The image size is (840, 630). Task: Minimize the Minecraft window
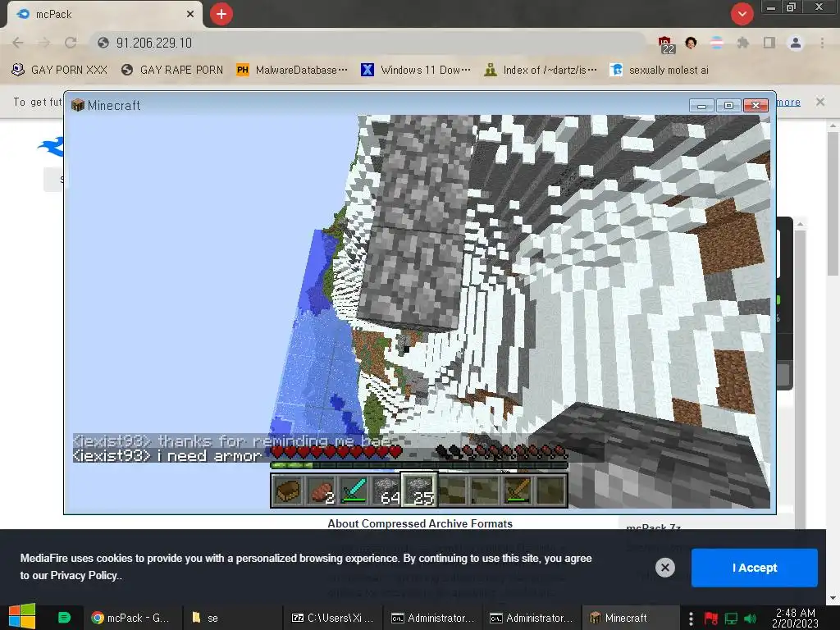coord(702,106)
